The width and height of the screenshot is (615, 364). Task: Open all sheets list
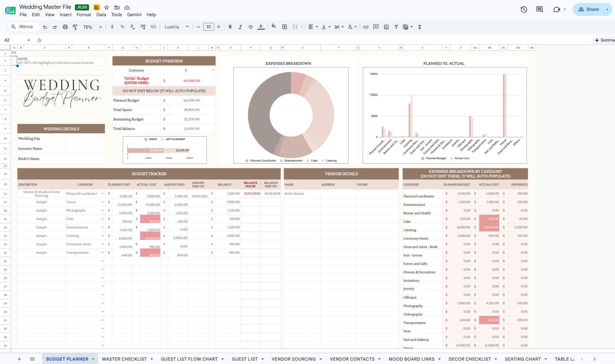tap(32, 359)
